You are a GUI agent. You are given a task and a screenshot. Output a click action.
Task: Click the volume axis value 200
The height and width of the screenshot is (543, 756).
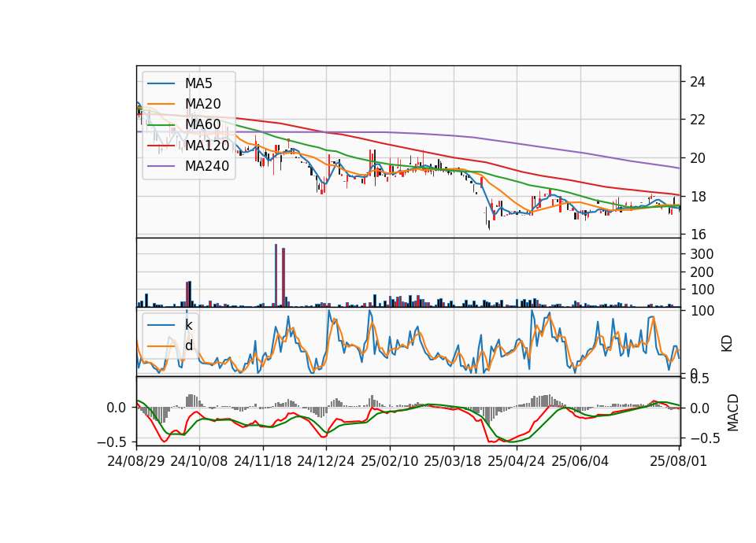(702, 272)
